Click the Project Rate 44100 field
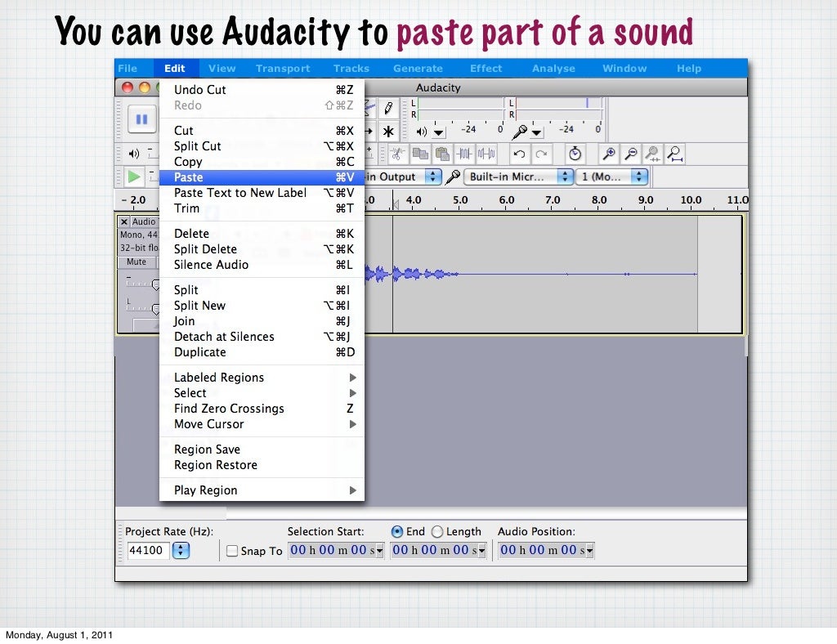The width and height of the screenshot is (837, 644). coord(148,550)
